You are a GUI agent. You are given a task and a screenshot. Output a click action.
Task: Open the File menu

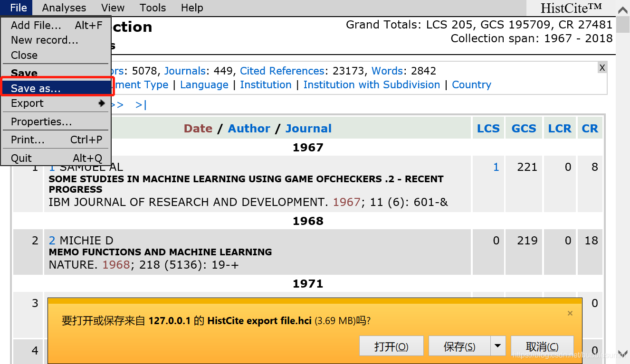(x=19, y=8)
